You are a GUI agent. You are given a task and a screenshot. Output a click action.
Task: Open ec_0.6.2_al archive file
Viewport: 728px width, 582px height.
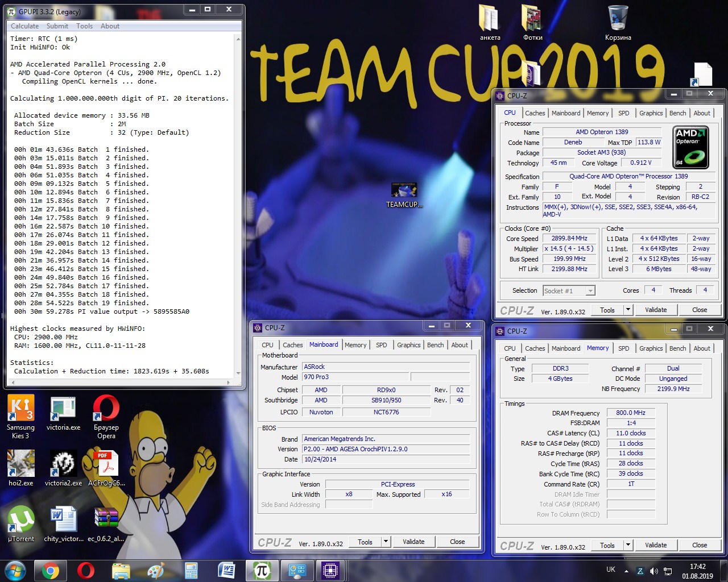[x=106, y=524]
